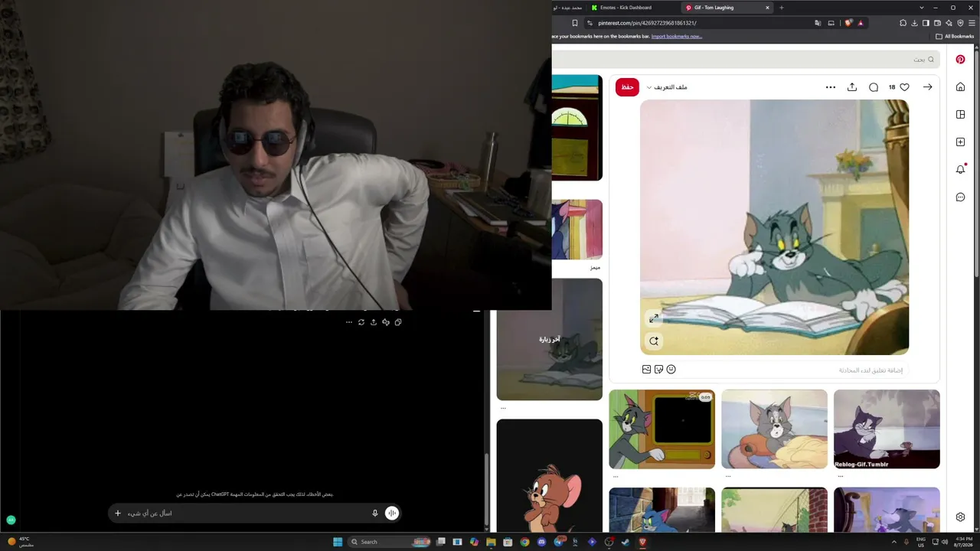This screenshot has height=551, width=980.
Task: Bookmark this page in the address bar
Action: tap(575, 23)
